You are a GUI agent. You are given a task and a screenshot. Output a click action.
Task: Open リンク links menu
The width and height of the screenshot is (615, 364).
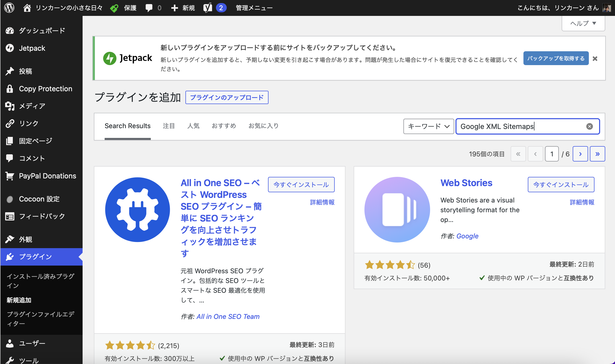coord(42,123)
